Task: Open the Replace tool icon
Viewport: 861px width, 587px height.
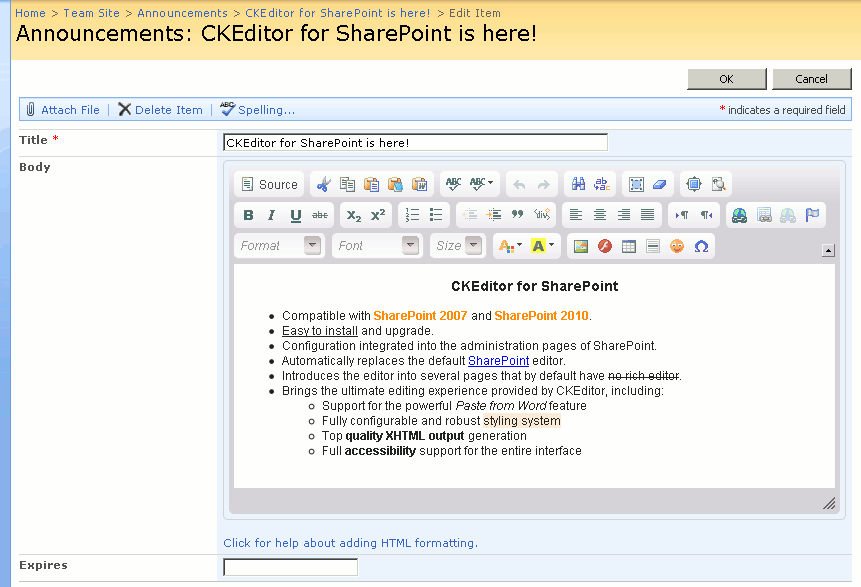Action: tap(602, 185)
